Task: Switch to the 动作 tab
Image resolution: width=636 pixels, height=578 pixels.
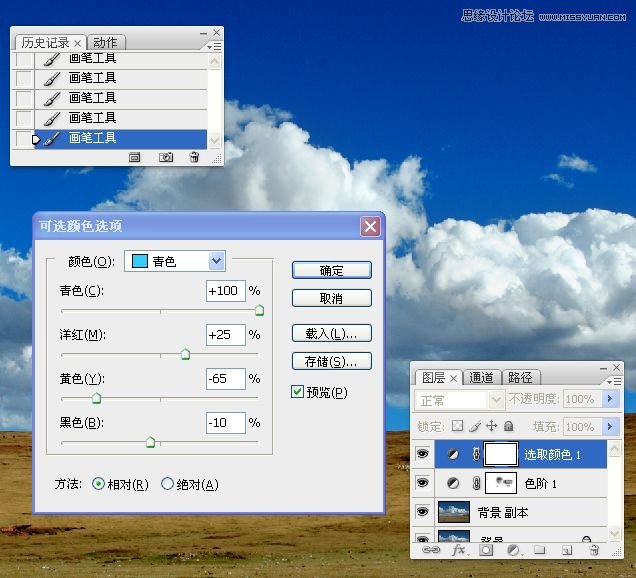Action: click(x=105, y=43)
